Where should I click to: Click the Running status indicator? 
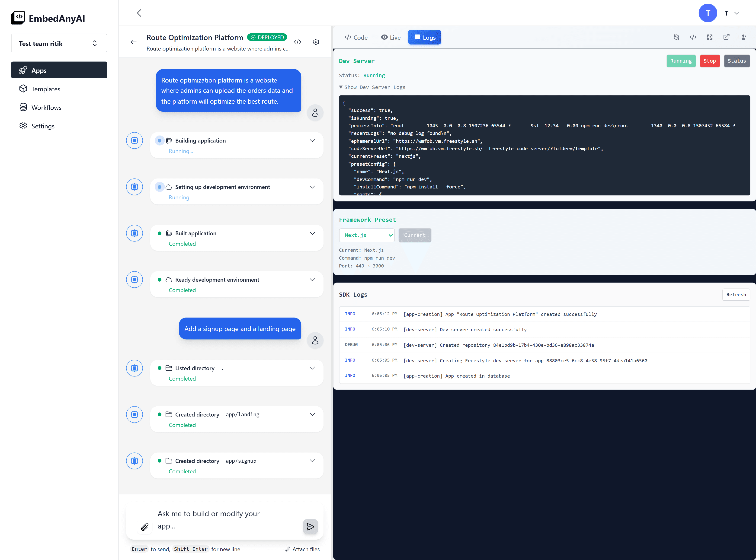[x=681, y=61]
